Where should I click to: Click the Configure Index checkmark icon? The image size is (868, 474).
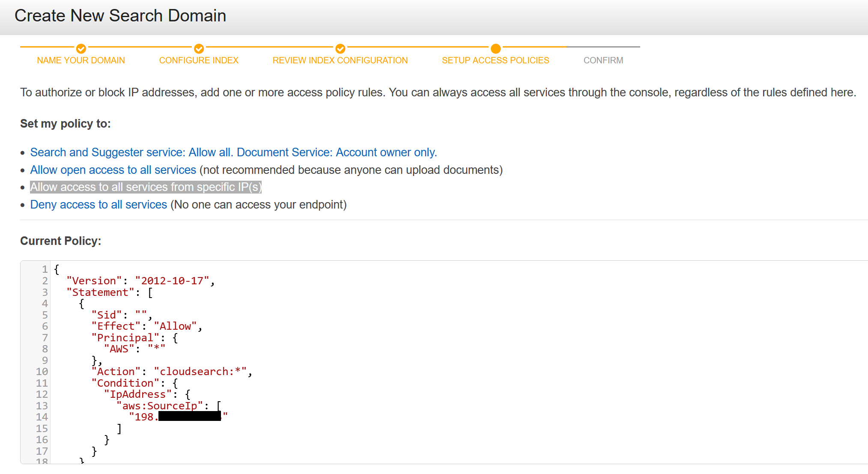click(x=199, y=49)
